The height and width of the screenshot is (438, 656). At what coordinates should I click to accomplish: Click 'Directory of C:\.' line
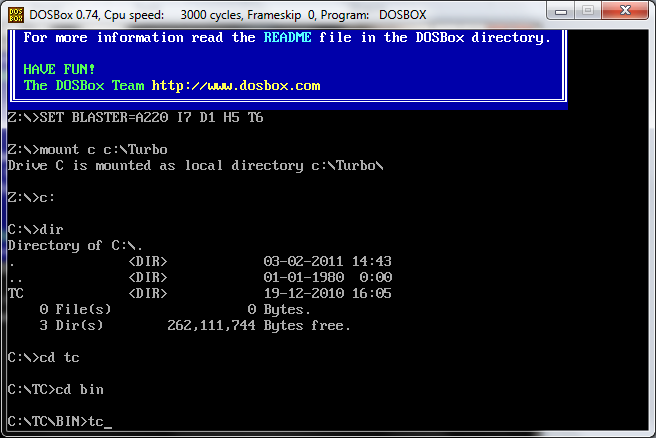75,246
